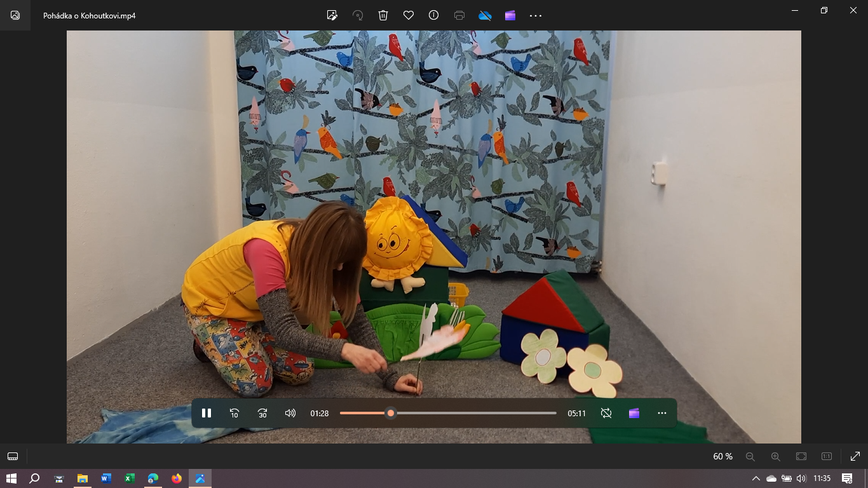The image size is (868, 488).
Task: Click the taskbar clock showing 11:35
Action: [822, 478]
